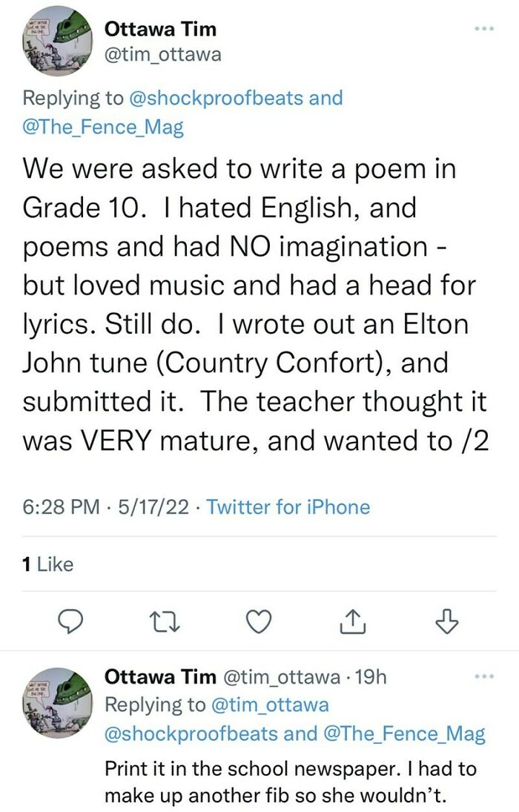The image size is (519, 812).
Task: Open the bold Ottawa Tim name in main tweet
Action: tap(160, 29)
